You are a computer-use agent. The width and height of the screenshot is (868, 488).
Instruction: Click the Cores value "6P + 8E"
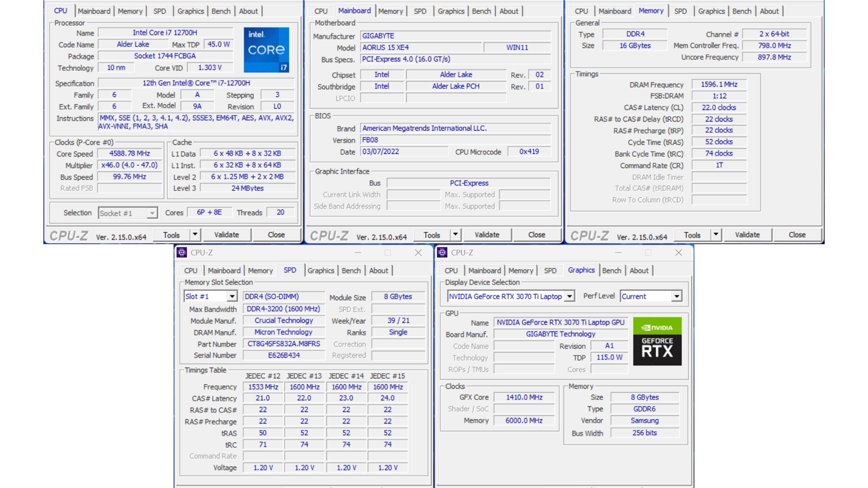[x=209, y=212]
